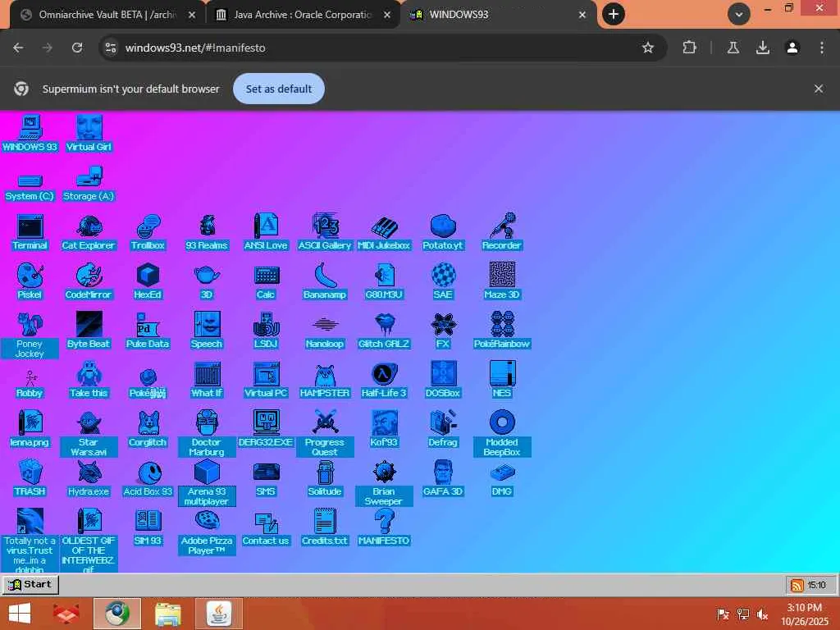Select the WINDOWS93 browser tab
The height and width of the screenshot is (630, 840).
(x=498, y=15)
